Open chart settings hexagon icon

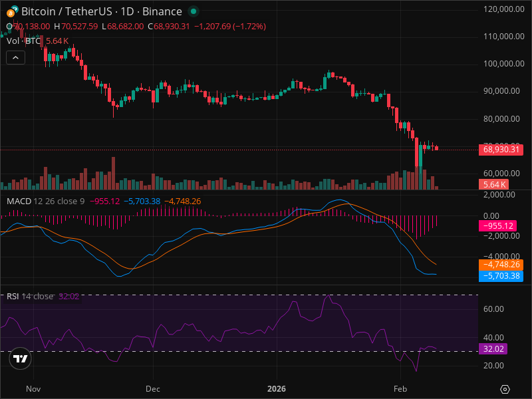(x=505, y=389)
